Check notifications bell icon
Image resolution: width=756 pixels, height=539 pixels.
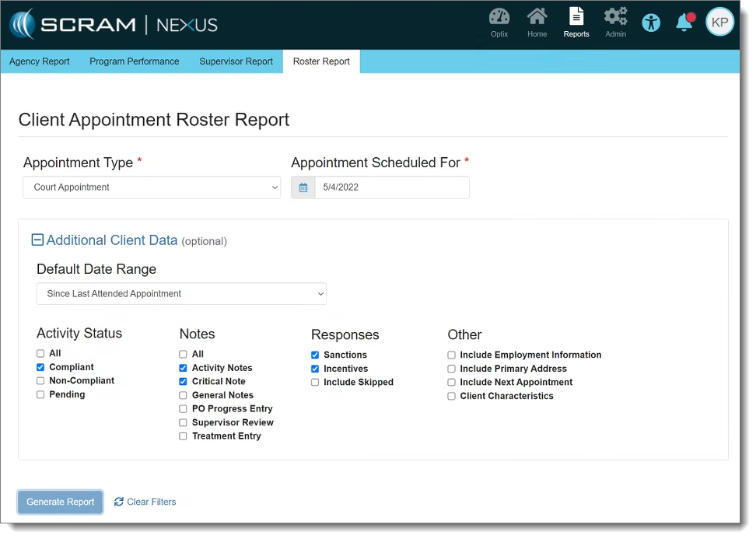pos(684,23)
